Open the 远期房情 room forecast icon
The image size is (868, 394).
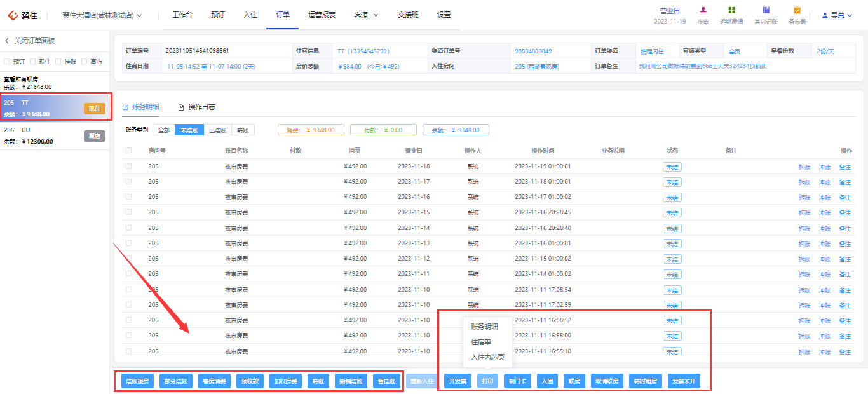pyautogui.click(x=732, y=10)
